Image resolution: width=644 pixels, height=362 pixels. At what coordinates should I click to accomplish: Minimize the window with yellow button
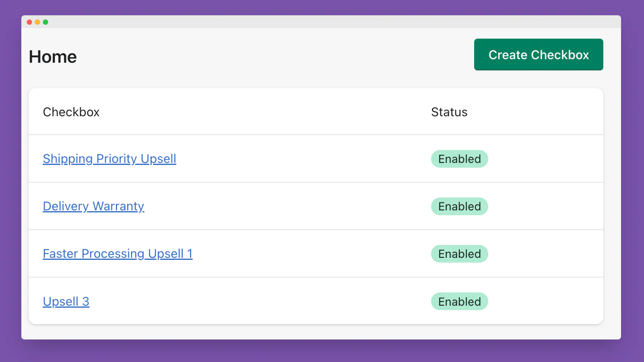click(x=37, y=22)
